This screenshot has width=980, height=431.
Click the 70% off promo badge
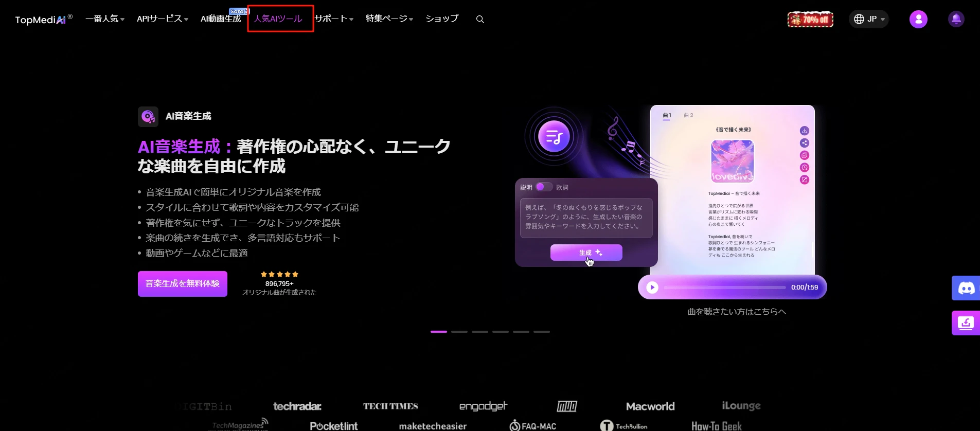click(x=810, y=20)
